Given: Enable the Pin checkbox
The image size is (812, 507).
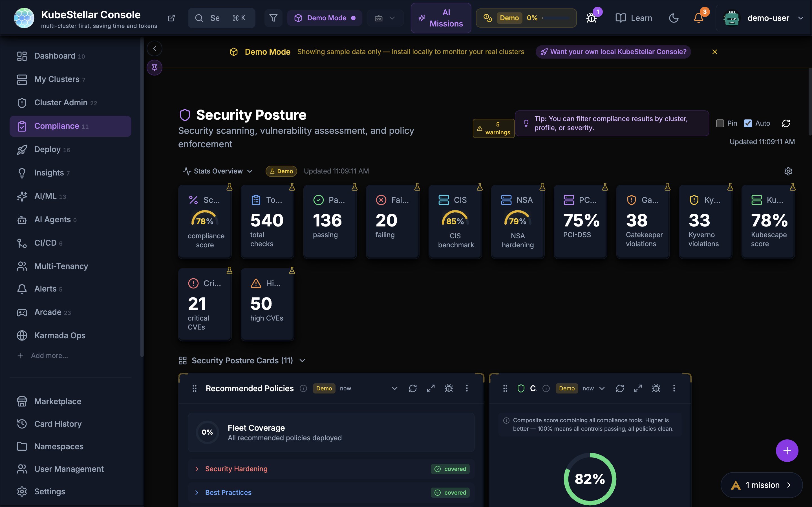Looking at the screenshot, I should 720,123.
